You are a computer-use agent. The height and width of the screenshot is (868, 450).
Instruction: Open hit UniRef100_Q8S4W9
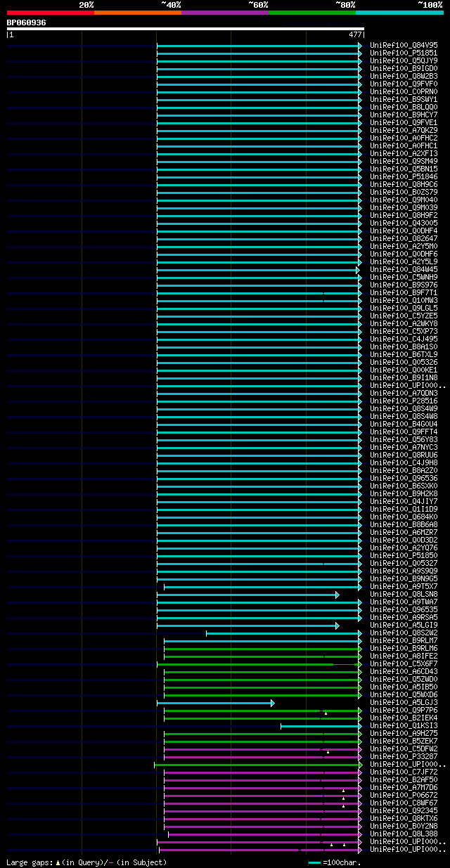(404, 408)
